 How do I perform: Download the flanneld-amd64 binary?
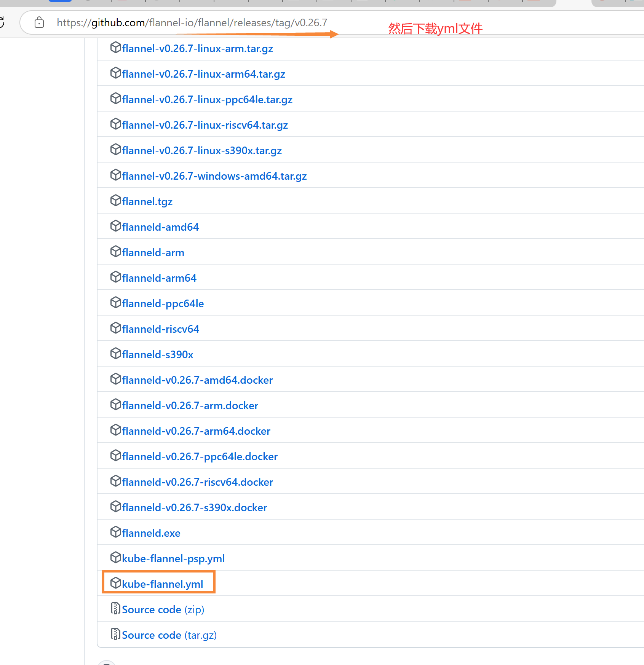(x=160, y=227)
